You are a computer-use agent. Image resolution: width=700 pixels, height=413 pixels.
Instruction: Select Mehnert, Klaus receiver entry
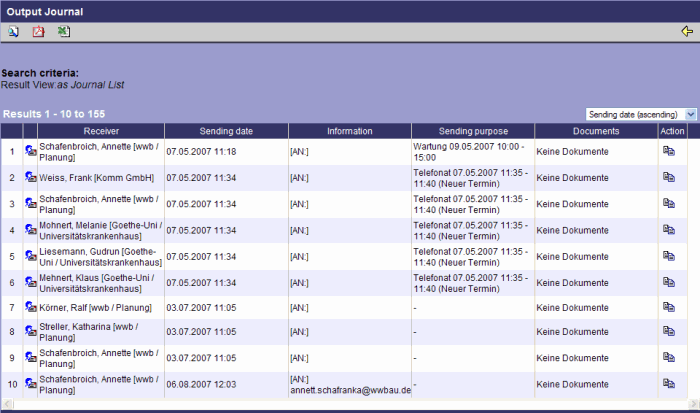[x=96, y=281]
